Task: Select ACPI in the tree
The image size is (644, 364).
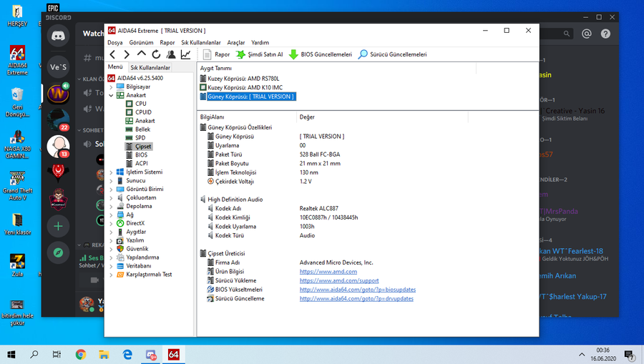Action: (x=141, y=163)
